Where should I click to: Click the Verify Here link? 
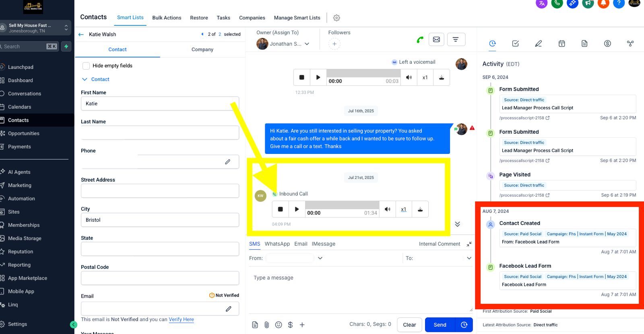[181, 319]
